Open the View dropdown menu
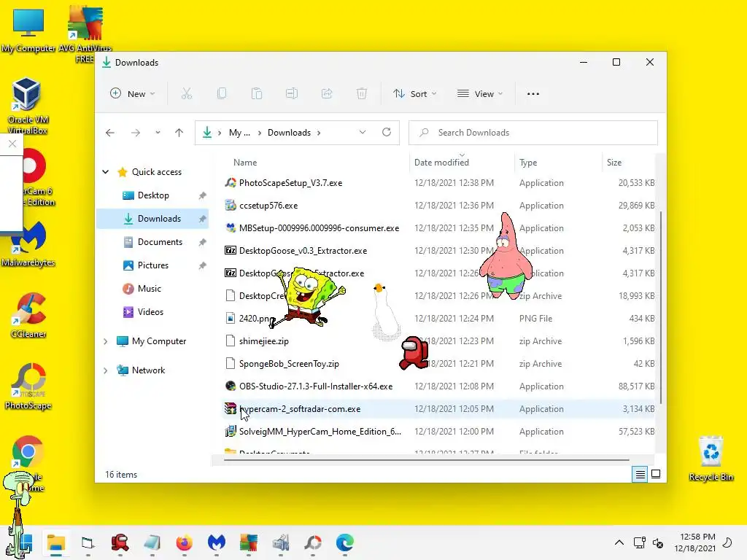This screenshot has width=747, height=560. [480, 94]
